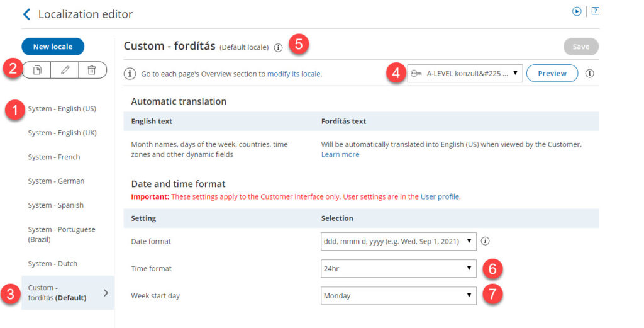
Task: Click the play video icon at top right
Action: [x=576, y=11]
